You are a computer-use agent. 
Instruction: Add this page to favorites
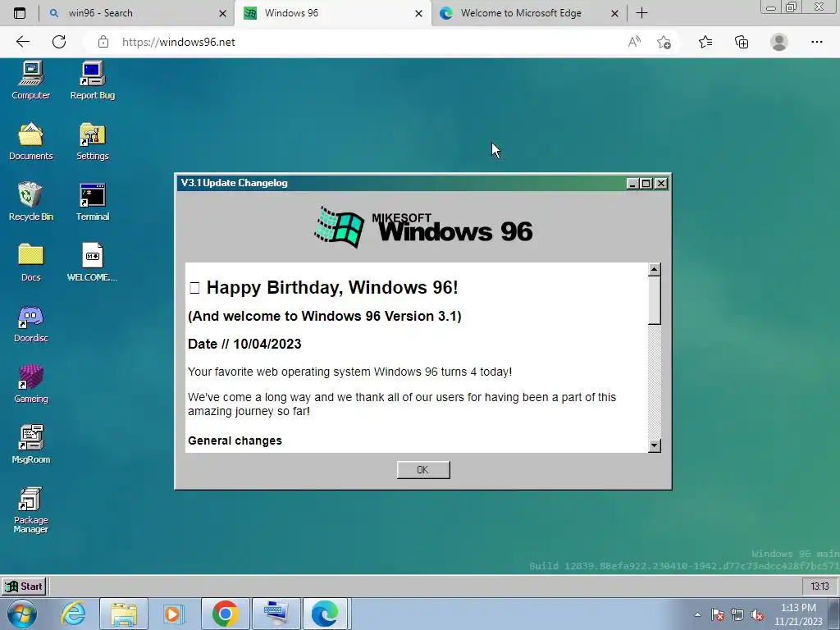pyautogui.click(x=664, y=42)
